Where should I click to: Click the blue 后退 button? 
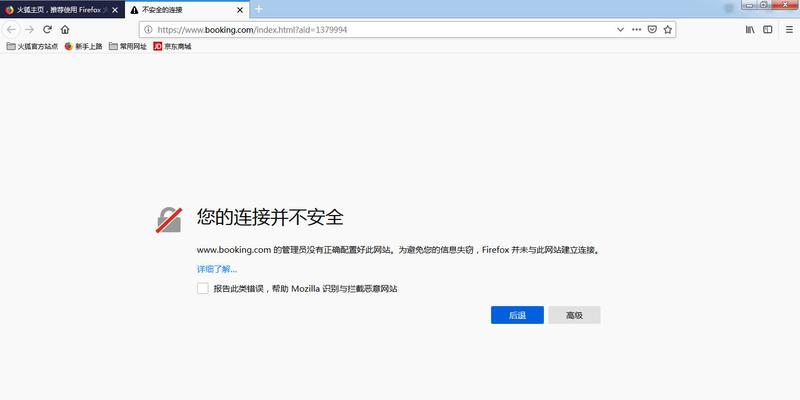coord(517,315)
